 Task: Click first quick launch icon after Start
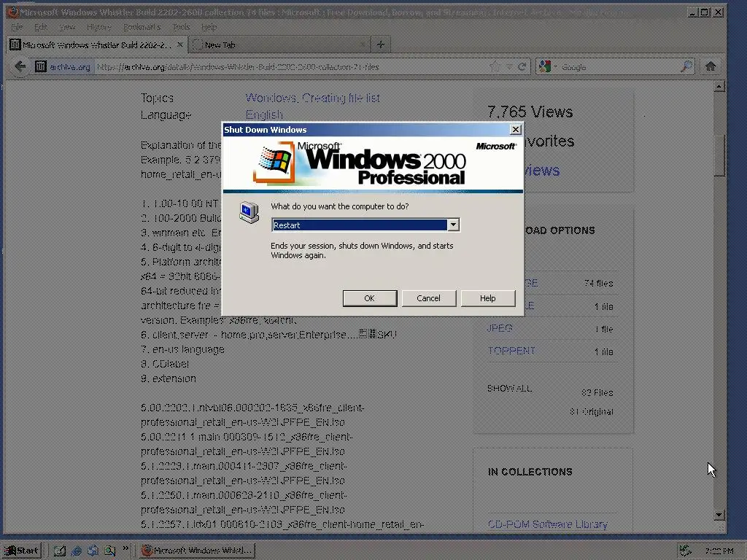click(x=60, y=551)
